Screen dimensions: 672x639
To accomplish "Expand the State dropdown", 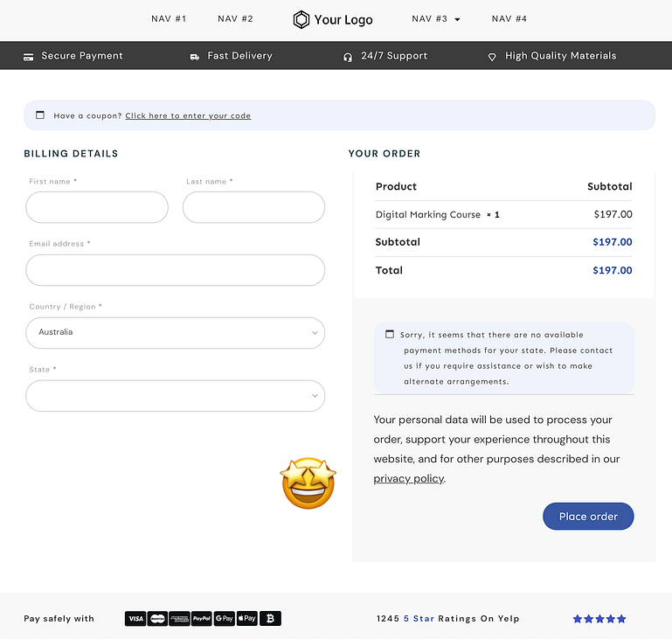I will tap(175, 396).
